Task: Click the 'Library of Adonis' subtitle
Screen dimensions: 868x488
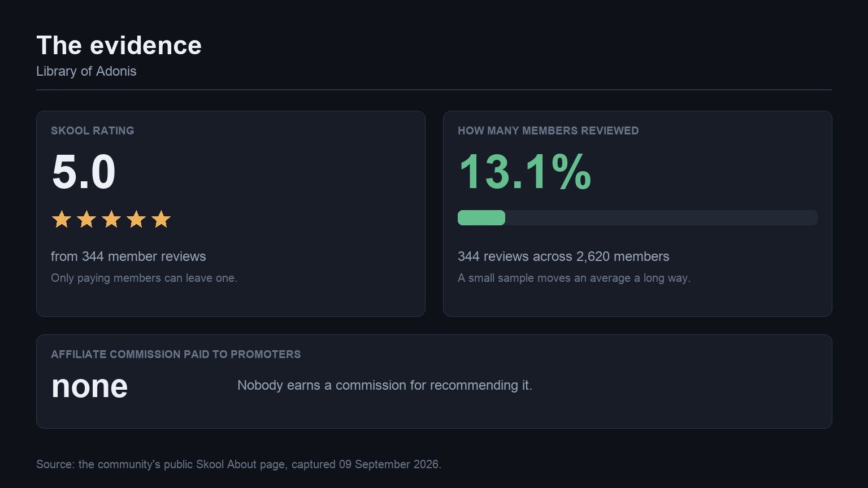Action: [86, 71]
